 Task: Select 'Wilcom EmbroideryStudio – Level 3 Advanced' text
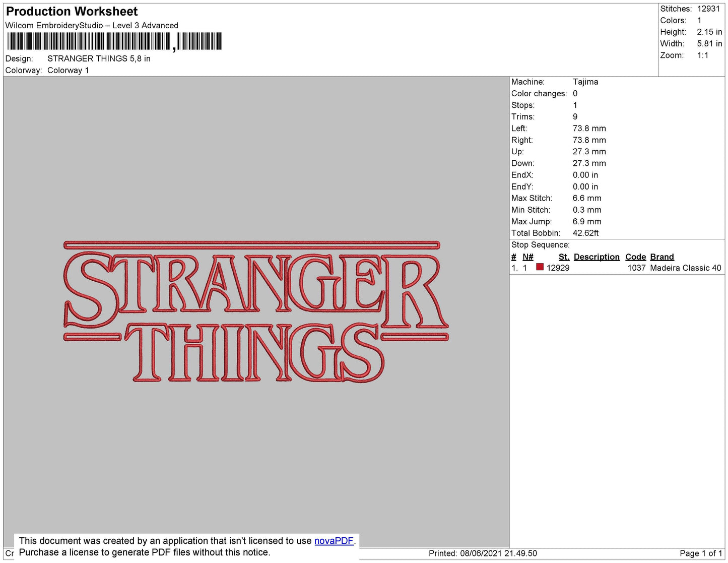(92, 25)
